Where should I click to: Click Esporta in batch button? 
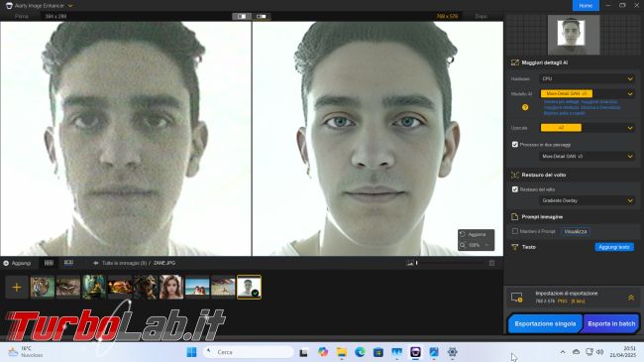[611, 323]
